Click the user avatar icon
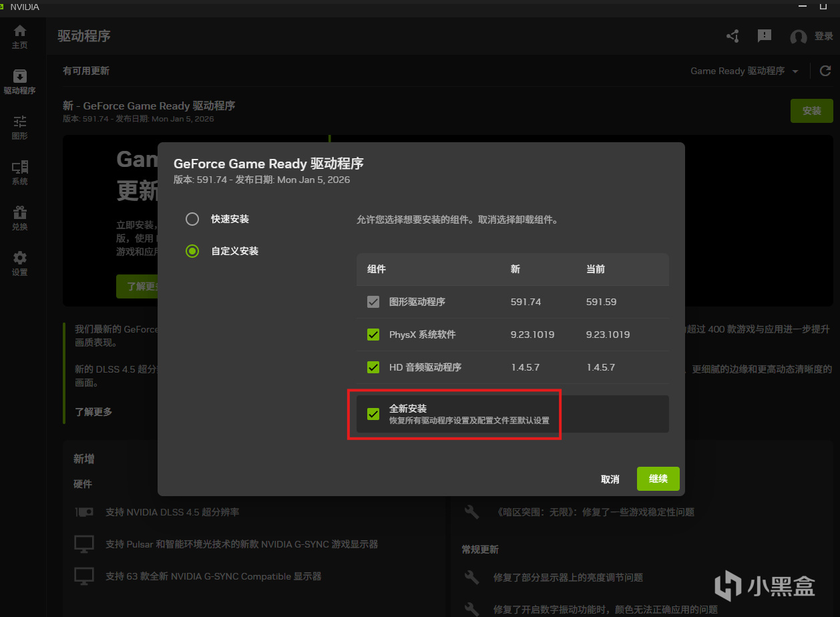This screenshot has width=840, height=617. pyautogui.click(x=798, y=37)
